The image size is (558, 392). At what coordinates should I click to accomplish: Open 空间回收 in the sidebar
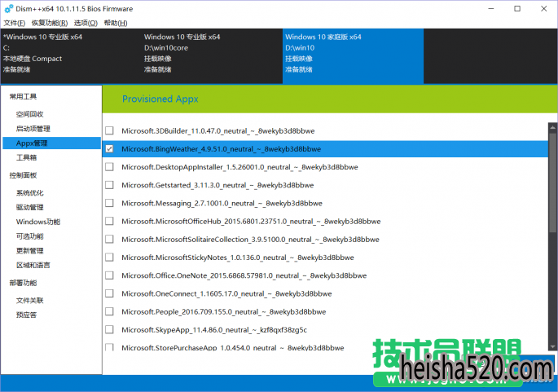[29, 114]
